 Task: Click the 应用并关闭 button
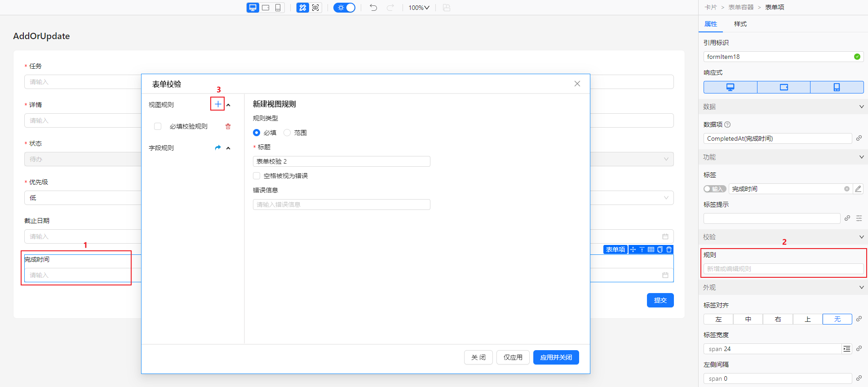point(556,357)
